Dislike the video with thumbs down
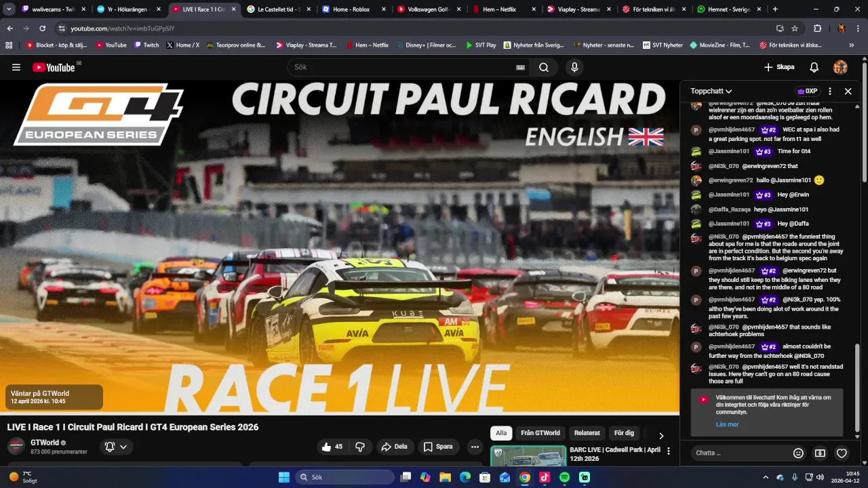 (360, 447)
